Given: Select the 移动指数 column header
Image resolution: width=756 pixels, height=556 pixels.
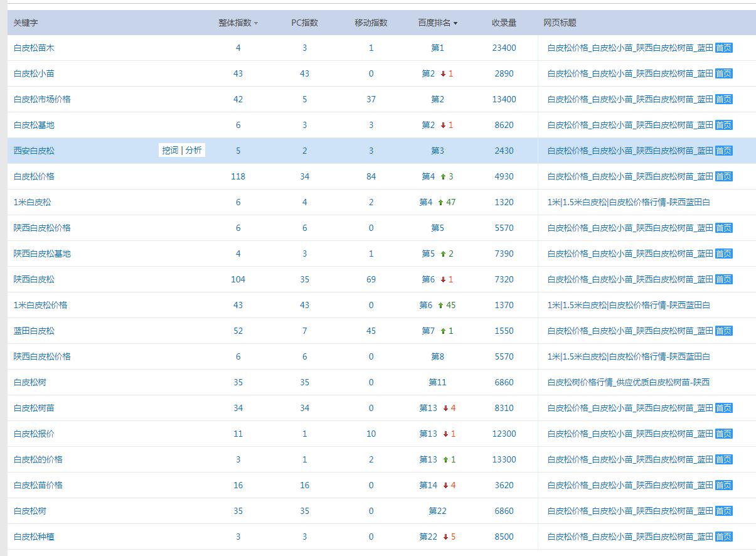Looking at the screenshot, I should coord(371,23).
